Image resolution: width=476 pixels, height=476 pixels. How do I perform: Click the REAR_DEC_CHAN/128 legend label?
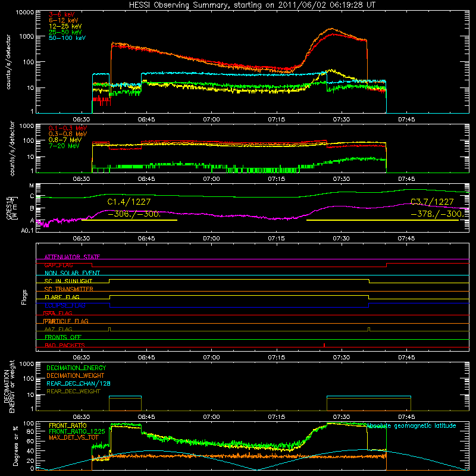79,383
